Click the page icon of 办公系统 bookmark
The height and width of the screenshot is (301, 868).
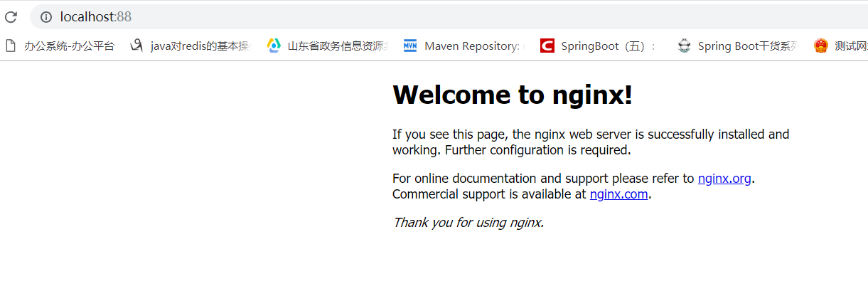(11, 46)
